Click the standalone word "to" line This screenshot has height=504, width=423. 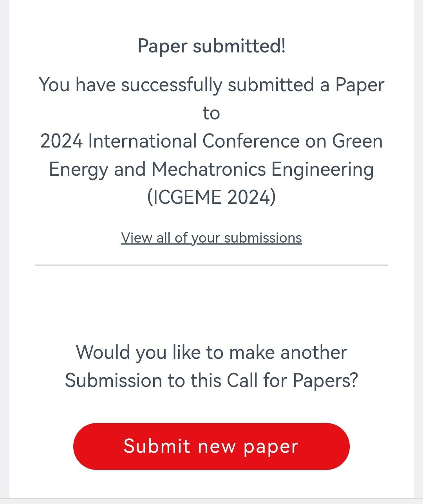pos(211,113)
